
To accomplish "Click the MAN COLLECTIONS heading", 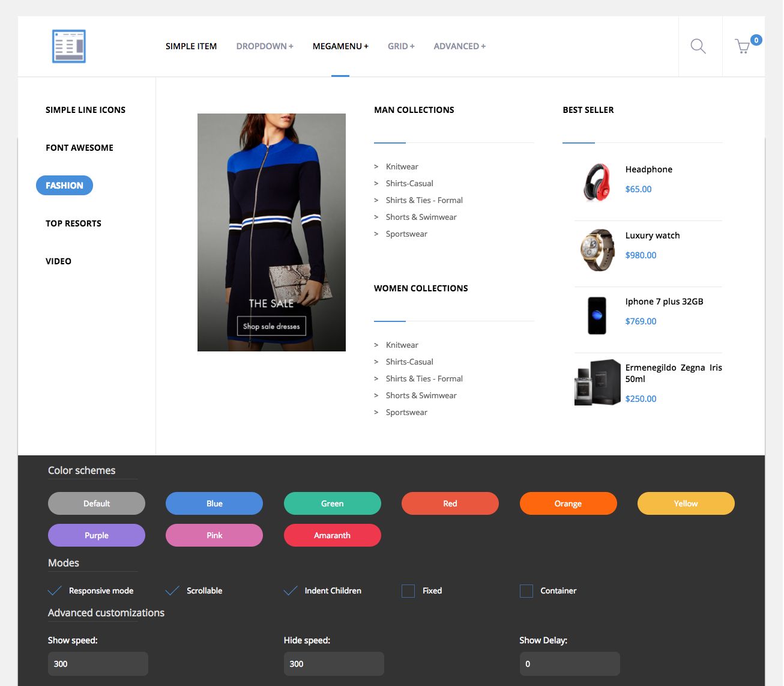I will 414,110.
